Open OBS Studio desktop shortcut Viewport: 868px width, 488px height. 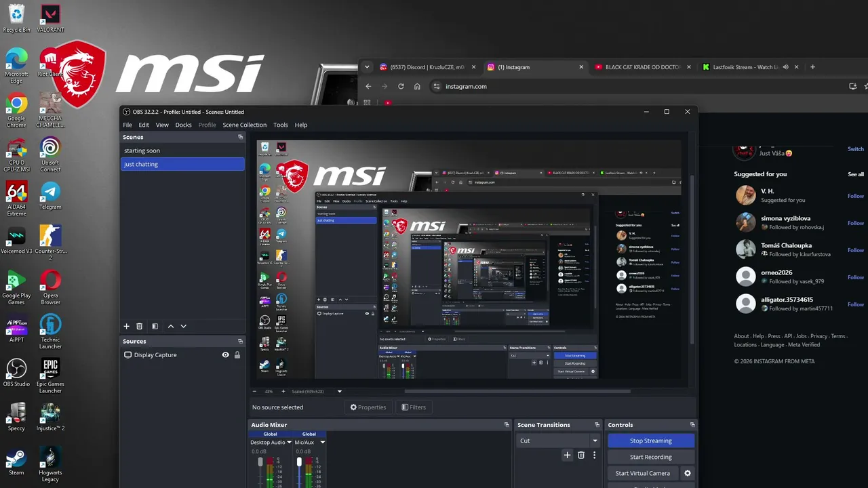16,372
